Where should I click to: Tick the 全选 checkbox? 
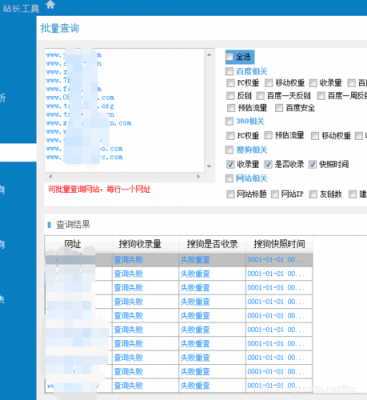(x=229, y=57)
